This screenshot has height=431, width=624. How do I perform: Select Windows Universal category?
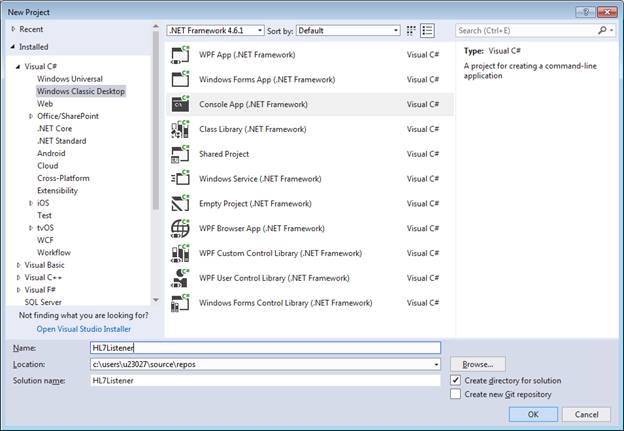pos(70,79)
